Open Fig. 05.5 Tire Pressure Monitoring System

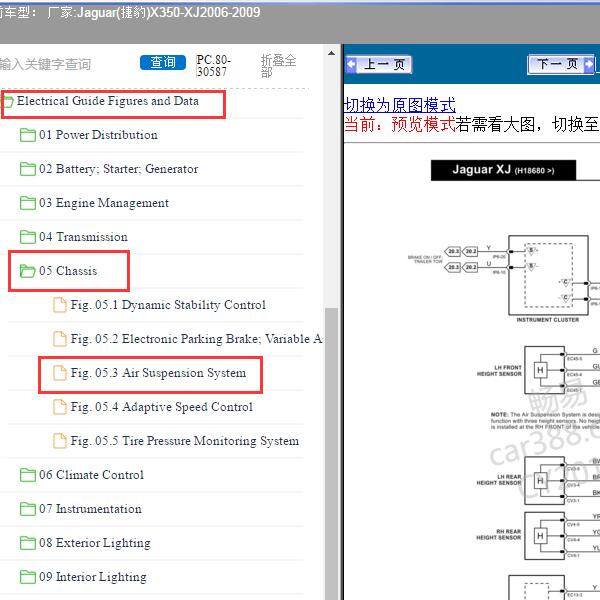(184, 441)
